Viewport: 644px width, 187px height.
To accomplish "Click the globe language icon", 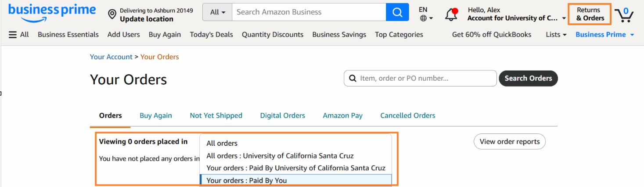I will click(x=424, y=18).
